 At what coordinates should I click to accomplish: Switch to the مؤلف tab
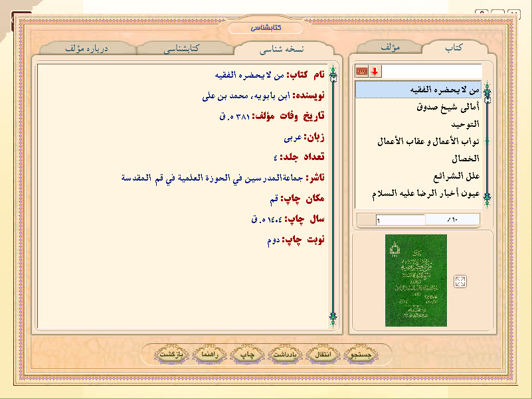[x=390, y=48]
